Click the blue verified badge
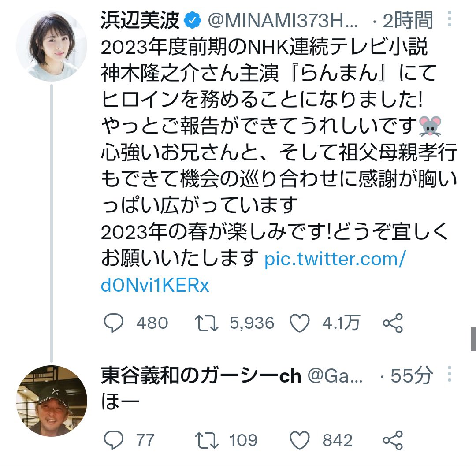Screen dimensions: 476x468 click(x=193, y=21)
